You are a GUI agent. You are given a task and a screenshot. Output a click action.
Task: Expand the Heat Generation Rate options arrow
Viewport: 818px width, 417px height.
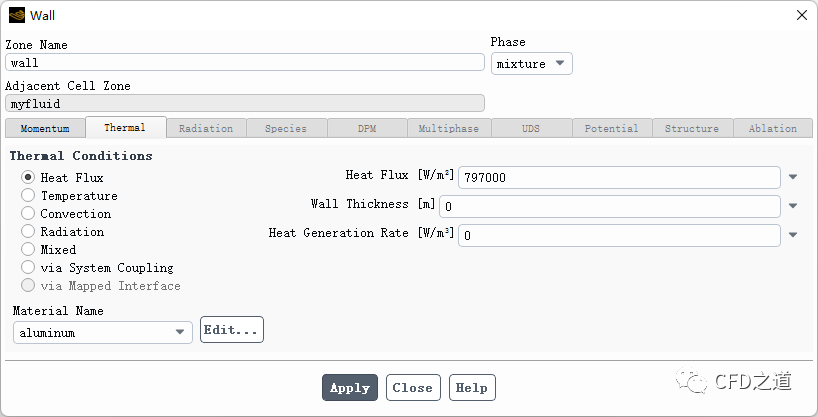pos(793,235)
